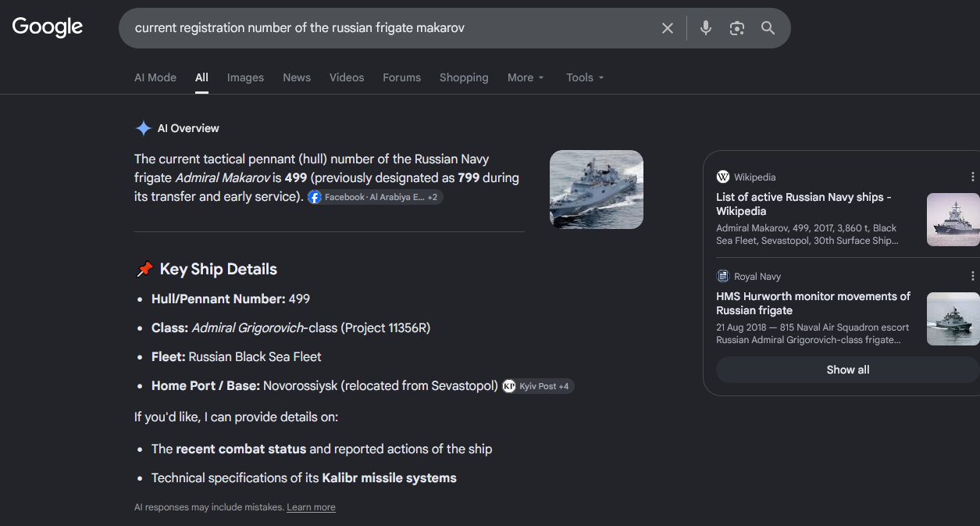Click the Wikipedia favicon in sources
The width and height of the screenshot is (980, 526).
(723, 177)
